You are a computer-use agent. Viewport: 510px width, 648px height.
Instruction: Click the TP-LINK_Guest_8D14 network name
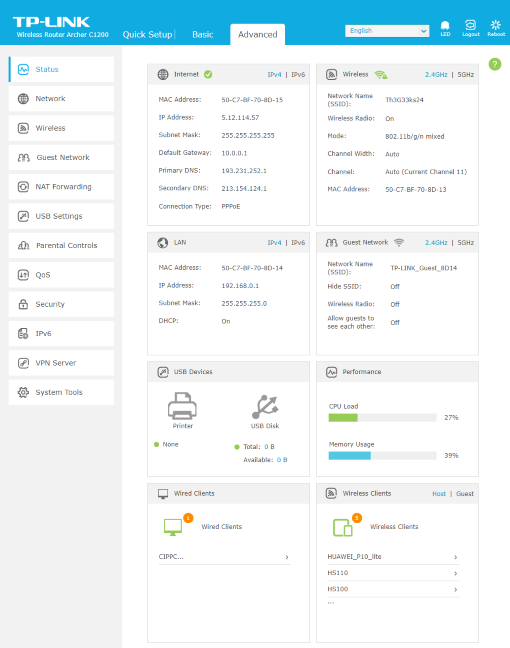pyautogui.click(x=424, y=268)
